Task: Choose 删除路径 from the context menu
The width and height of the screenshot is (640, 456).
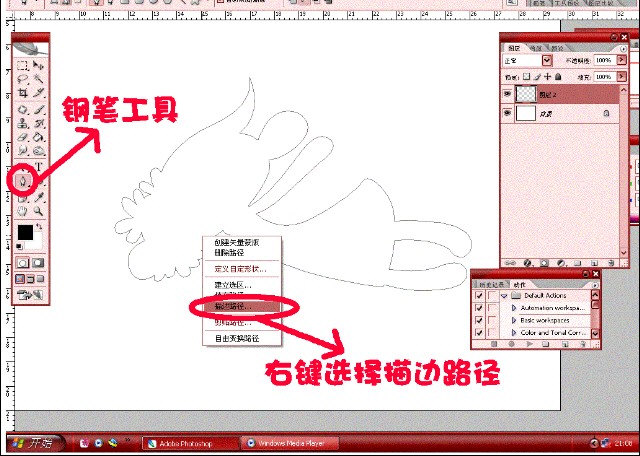Action: tap(242, 253)
